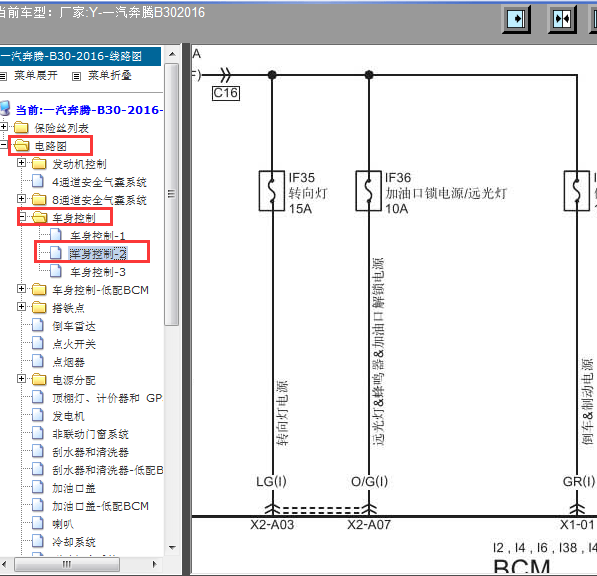Click the tree panel scroll-up arrow
The height and width of the screenshot is (576, 597).
point(172,54)
